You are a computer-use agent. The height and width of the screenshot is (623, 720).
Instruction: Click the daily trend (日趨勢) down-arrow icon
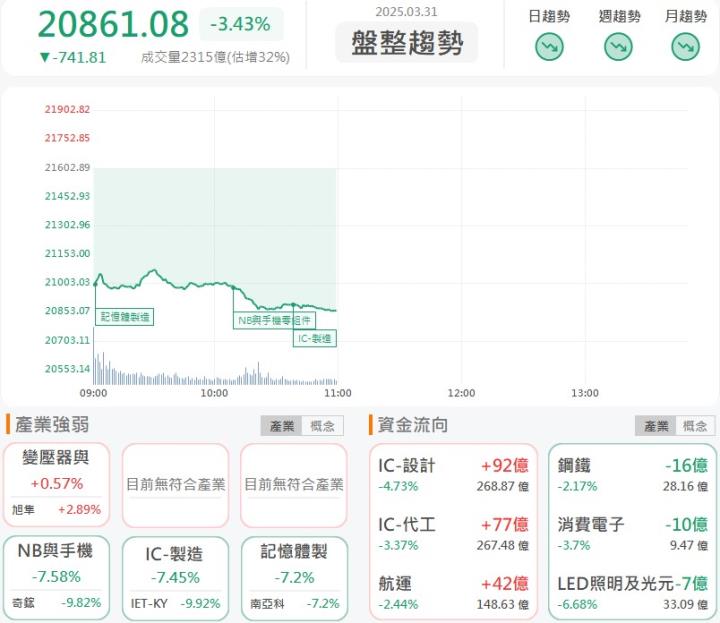[549, 47]
